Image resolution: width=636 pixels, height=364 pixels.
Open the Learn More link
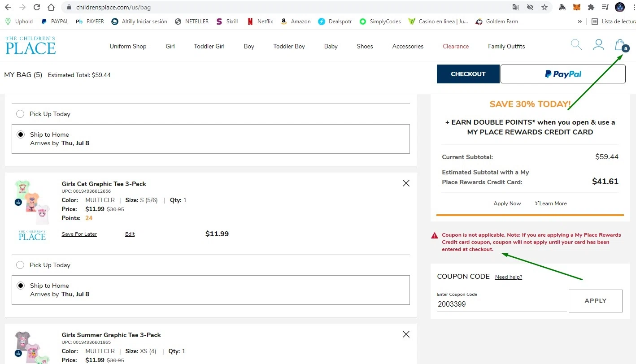[x=553, y=204]
